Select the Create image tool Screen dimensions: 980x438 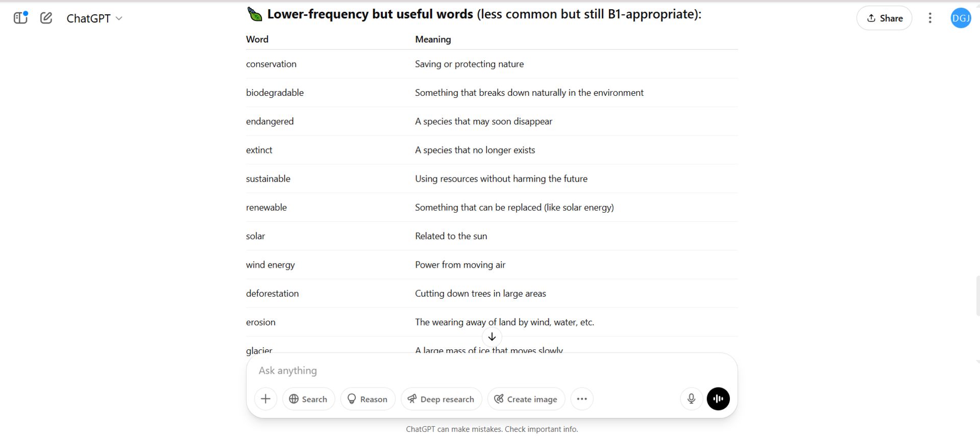point(526,399)
